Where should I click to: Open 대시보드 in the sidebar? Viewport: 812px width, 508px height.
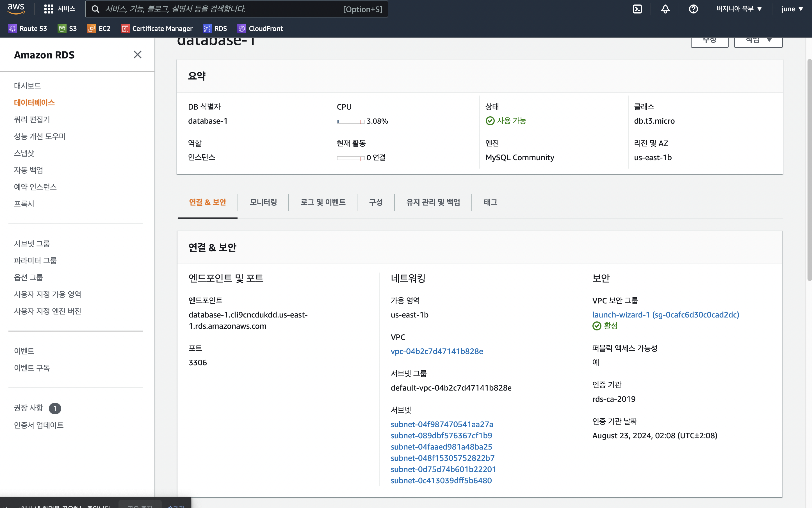pos(28,86)
